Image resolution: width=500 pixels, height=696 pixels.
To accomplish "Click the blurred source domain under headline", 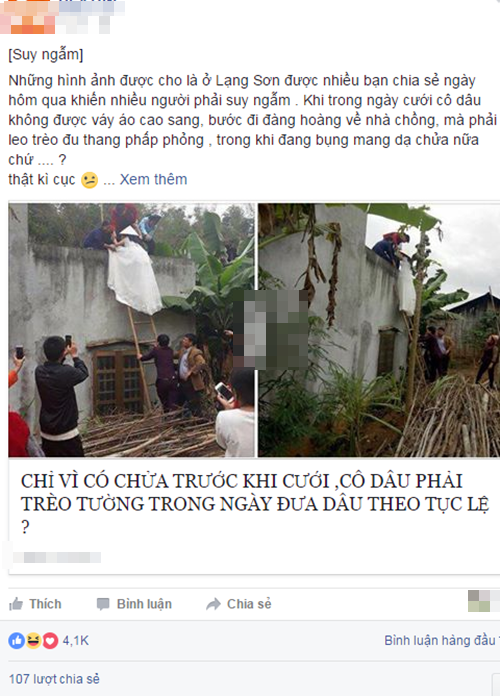I will (57, 558).
